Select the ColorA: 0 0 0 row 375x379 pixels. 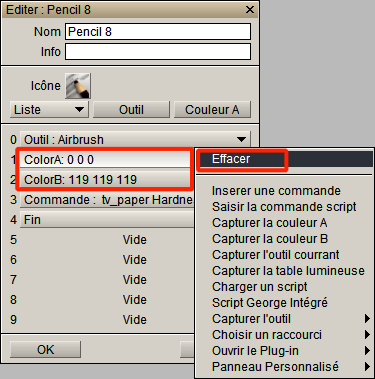click(105, 160)
